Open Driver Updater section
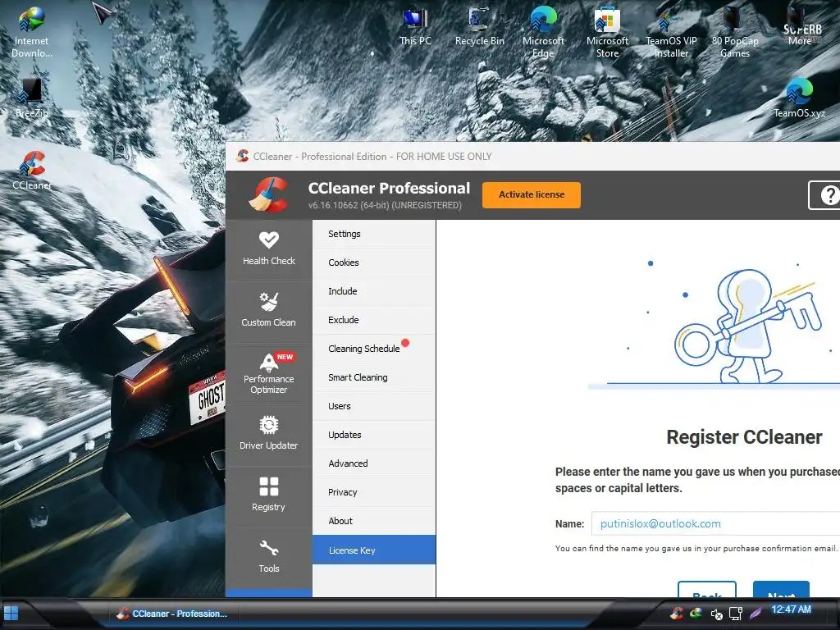The width and height of the screenshot is (840, 630). point(268,434)
